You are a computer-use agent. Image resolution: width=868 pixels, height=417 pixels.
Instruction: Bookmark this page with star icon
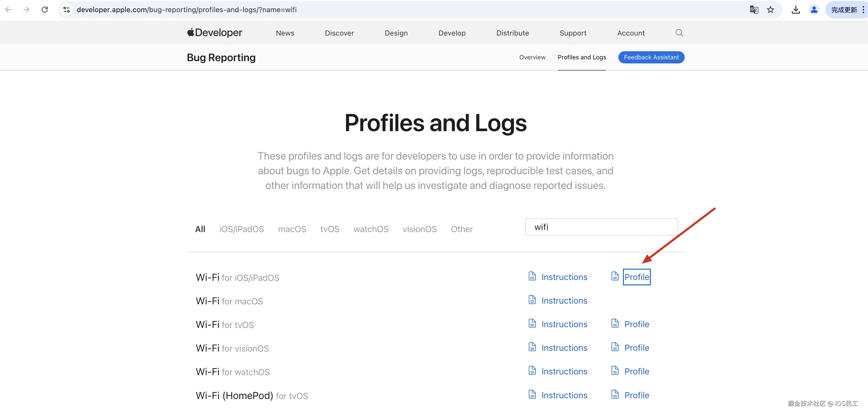[770, 9]
